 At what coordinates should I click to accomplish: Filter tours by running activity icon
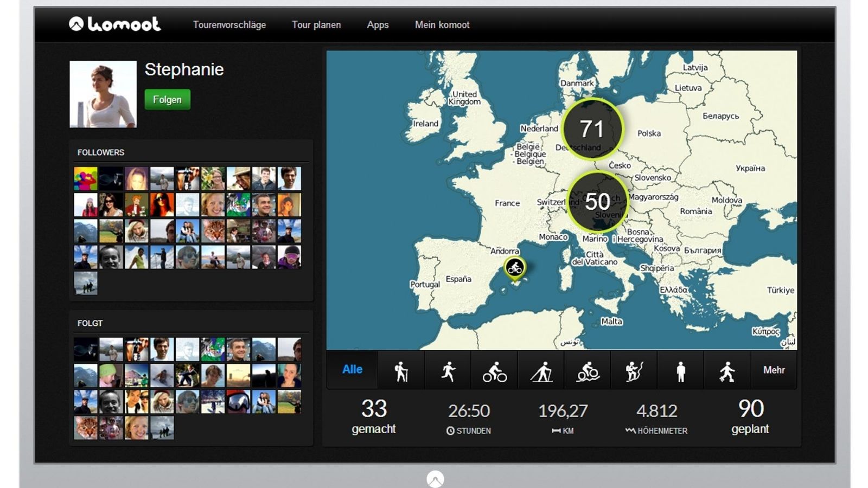coord(448,371)
